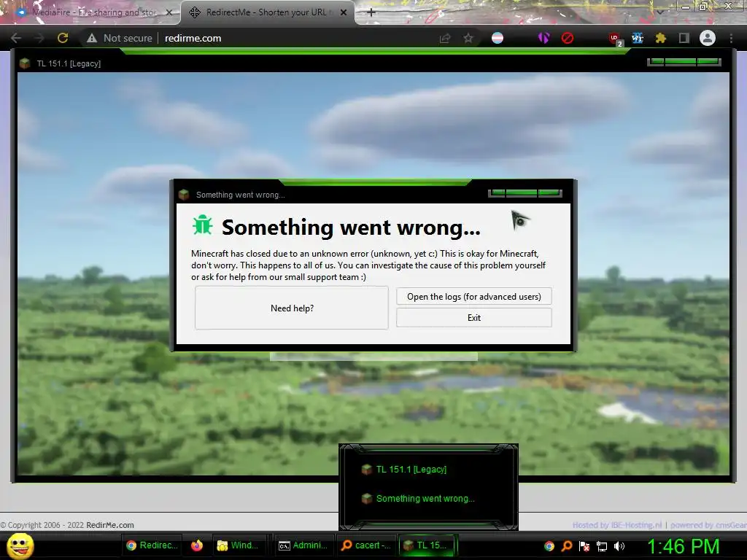Select Something went wrong... in the taskbar preview
The height and width of the screenshot is (560, 747).
click(x=425, y=499)
